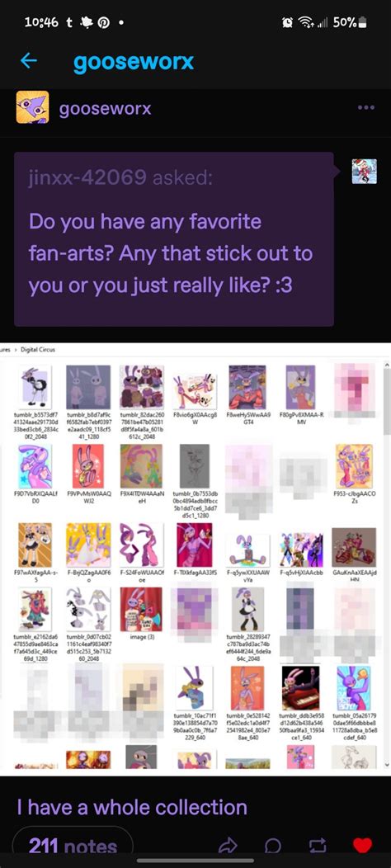
Task: Tap the gooseworx avatar icon
Action: (32, 107)
